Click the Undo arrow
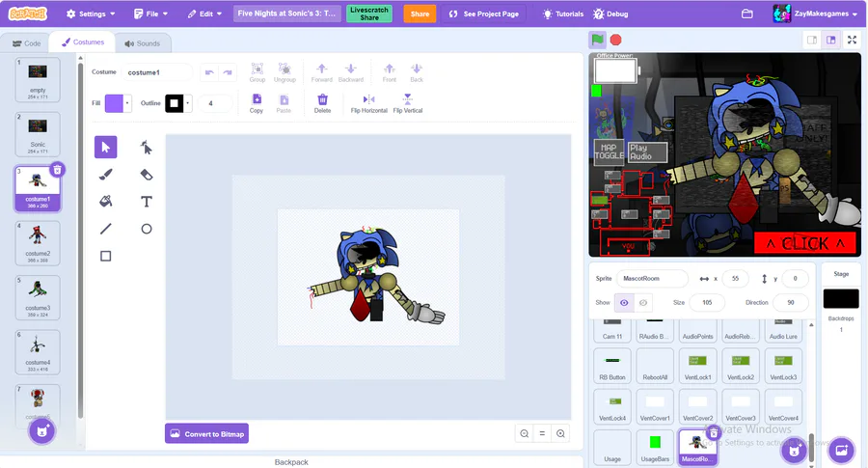 [209, 72]
